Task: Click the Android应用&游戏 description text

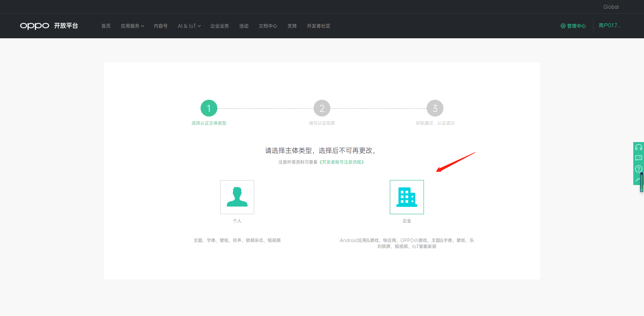Action: [407, 243]
